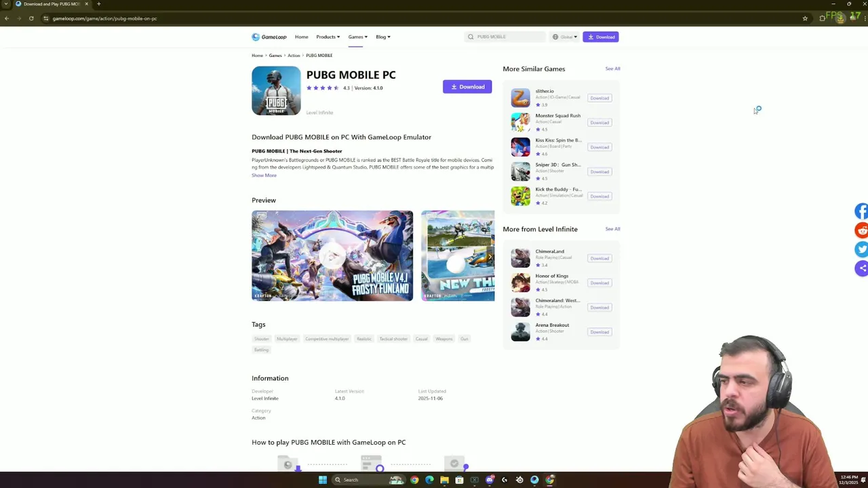Download Arena Breakout
This screenshot has height=488, width=868.
[x=599, y=331]
